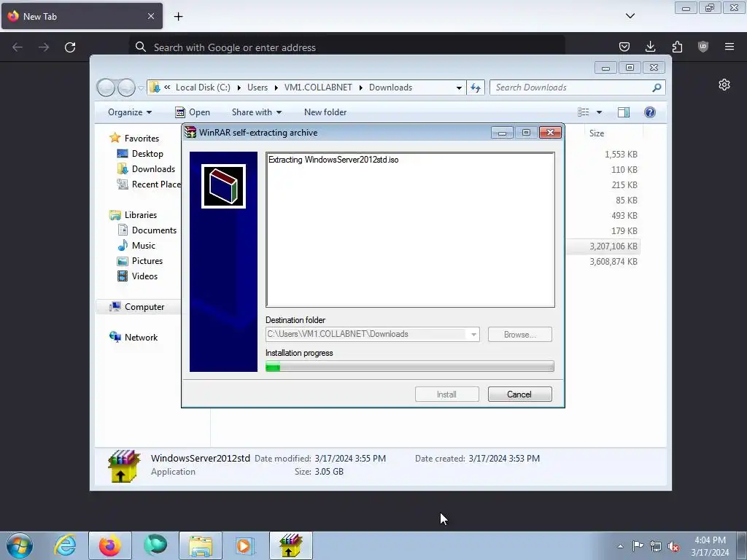The width and height of the screenshot is (747, 560).
Task: Click the muted volume tray icon
Action: click(x=673, y=546)
